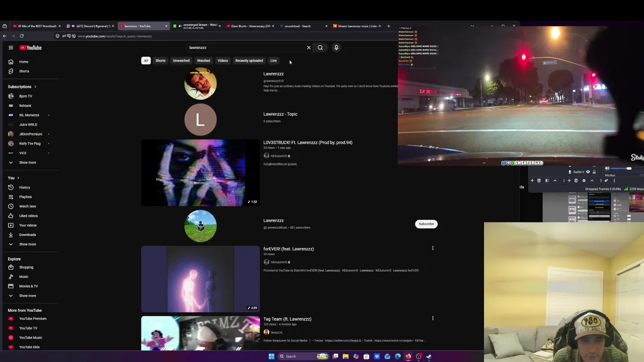This screenshot has height=362, width=644.
Task: Open YouTube Music link
Action: tap(30, 338)
